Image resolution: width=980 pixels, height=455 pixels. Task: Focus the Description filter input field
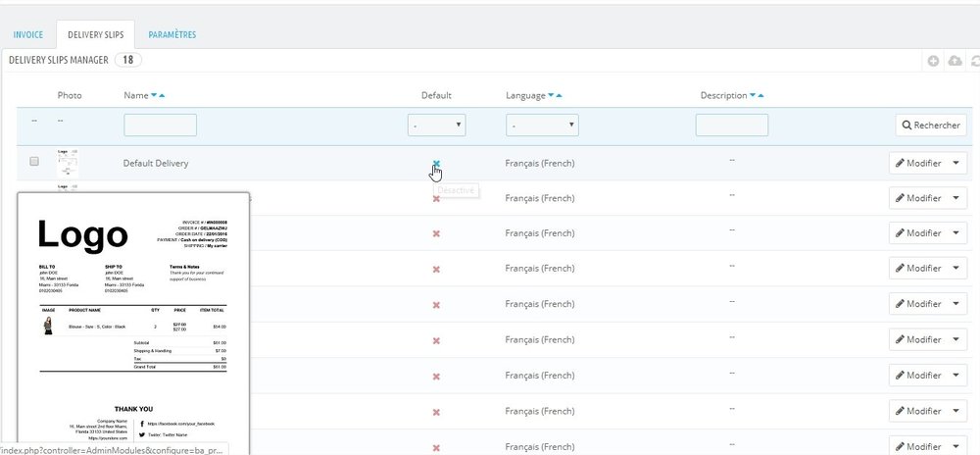pos(731,125)
